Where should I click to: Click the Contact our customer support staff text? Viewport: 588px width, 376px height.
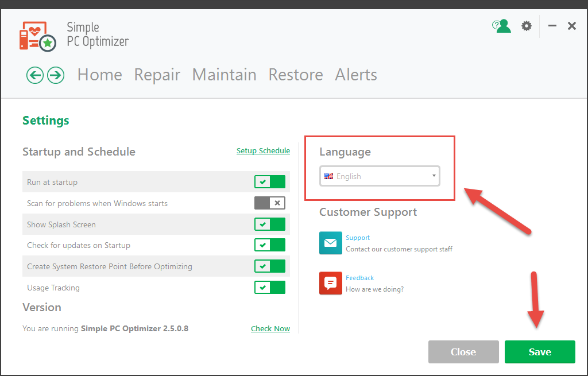click(x=399, y=249)
